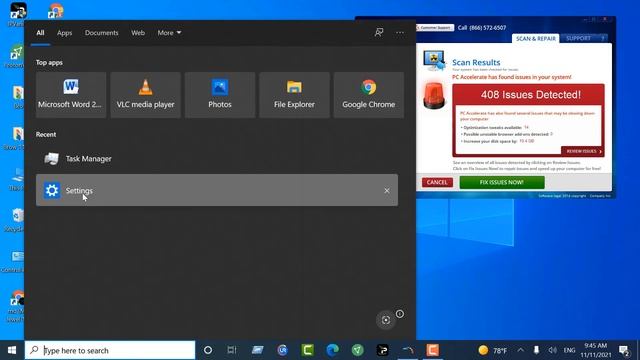
Task: Show hidden system tray icons
Action: tap(521, 350)
